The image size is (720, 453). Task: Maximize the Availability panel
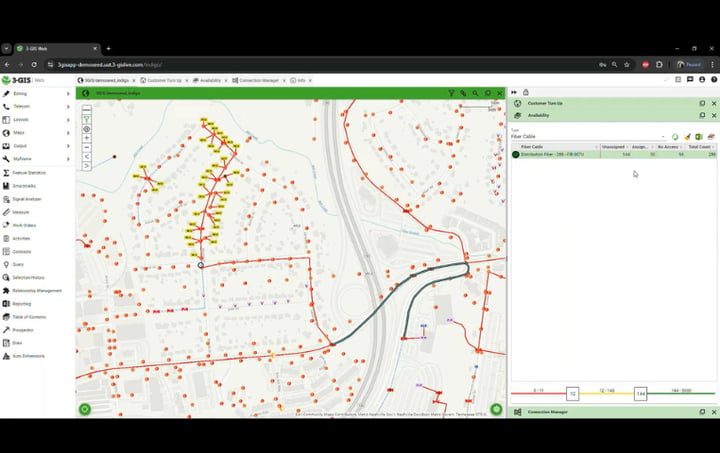(702, 115)
